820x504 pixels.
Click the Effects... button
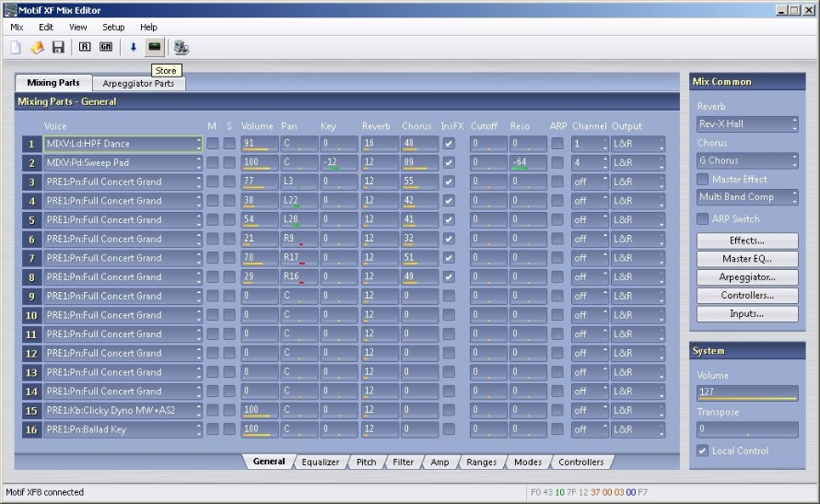[747, 240]
